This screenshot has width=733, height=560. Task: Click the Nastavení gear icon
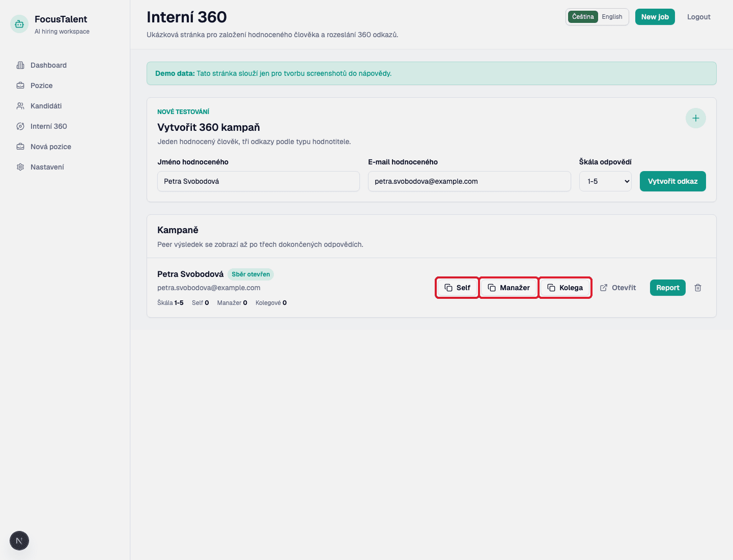(x=20, y=167)
